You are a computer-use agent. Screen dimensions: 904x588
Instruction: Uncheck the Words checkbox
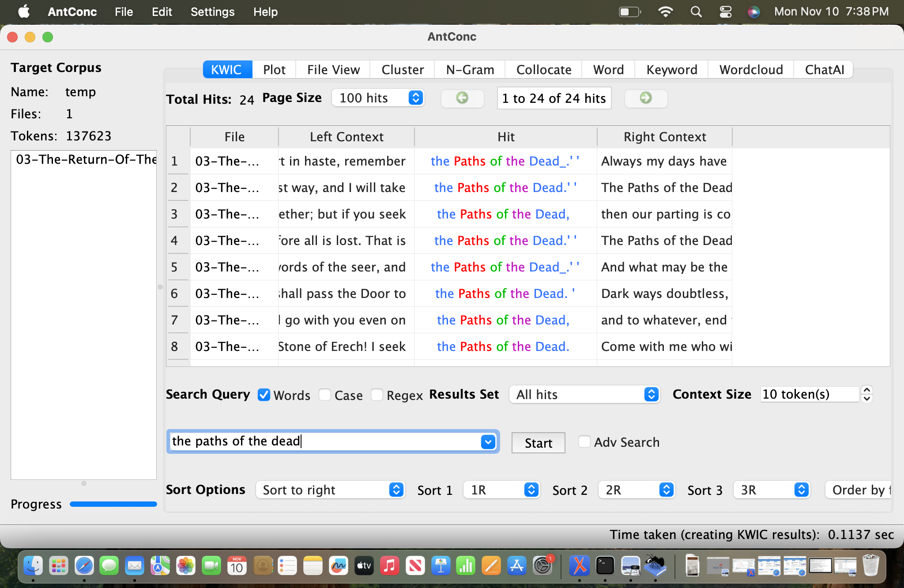(264, 395)
